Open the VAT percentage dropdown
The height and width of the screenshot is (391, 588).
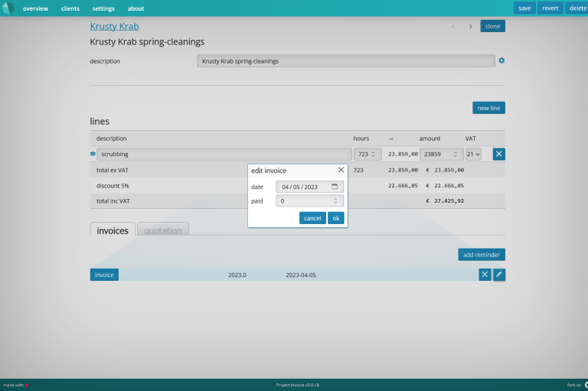473,154
